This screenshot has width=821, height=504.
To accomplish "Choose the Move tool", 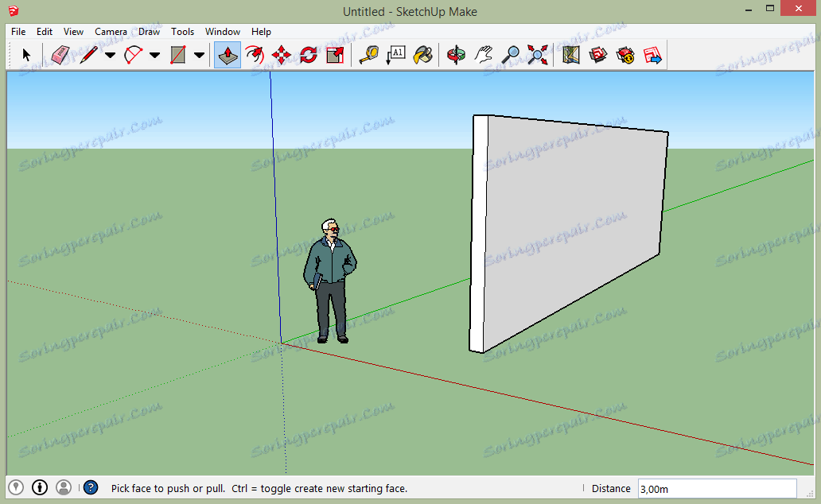I will (282, 55).
